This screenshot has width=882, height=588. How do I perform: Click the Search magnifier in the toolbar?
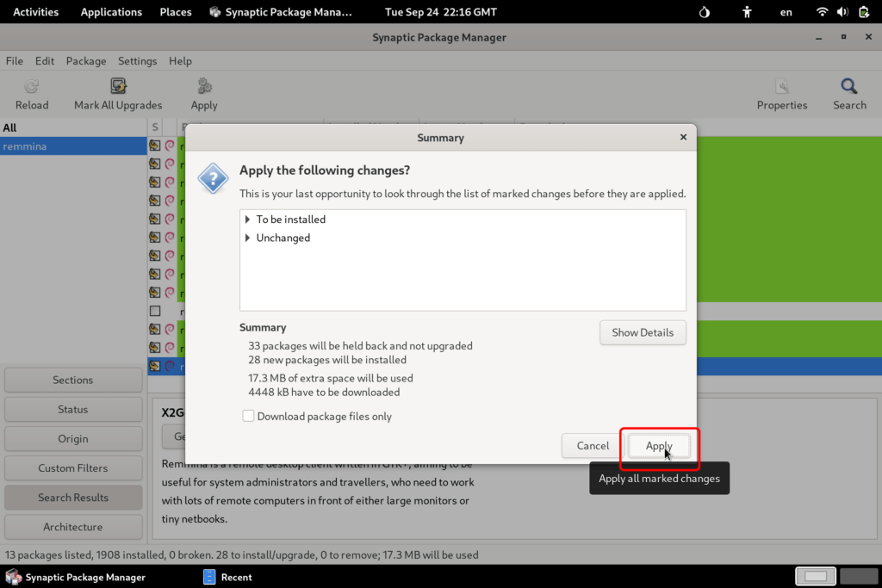pyautogui.click(x=849, y=87)
